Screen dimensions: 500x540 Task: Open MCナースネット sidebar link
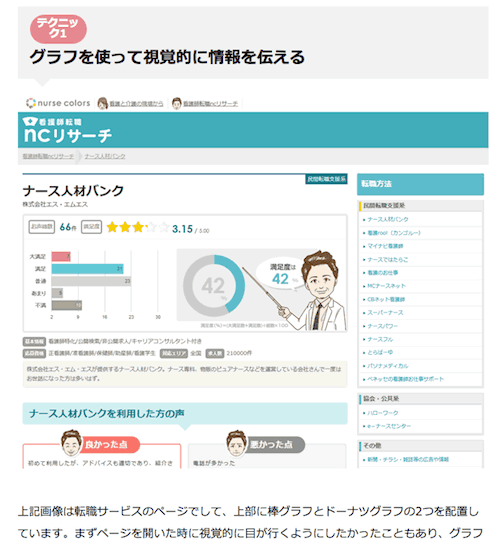[386, 286]
